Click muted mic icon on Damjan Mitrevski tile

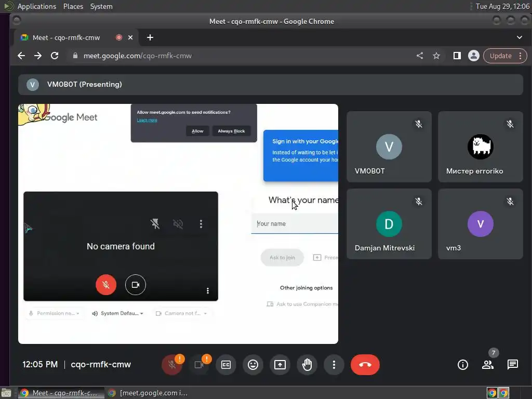[419, 202]
